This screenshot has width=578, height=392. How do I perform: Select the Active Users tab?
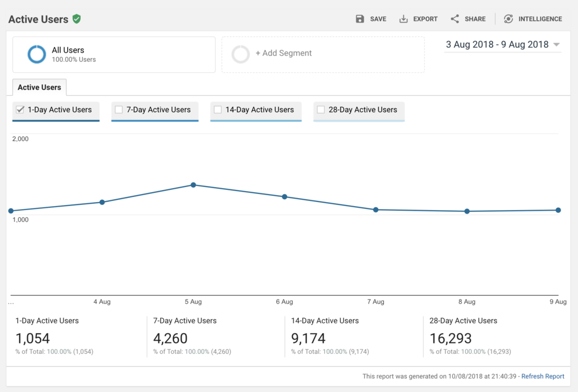(39, 87)
